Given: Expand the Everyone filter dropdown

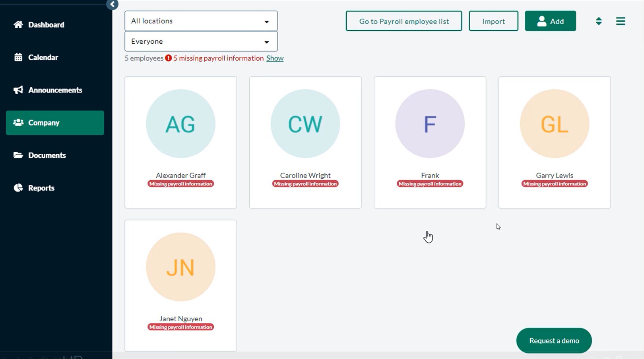Looking at the screenshot, I should 201,41.
